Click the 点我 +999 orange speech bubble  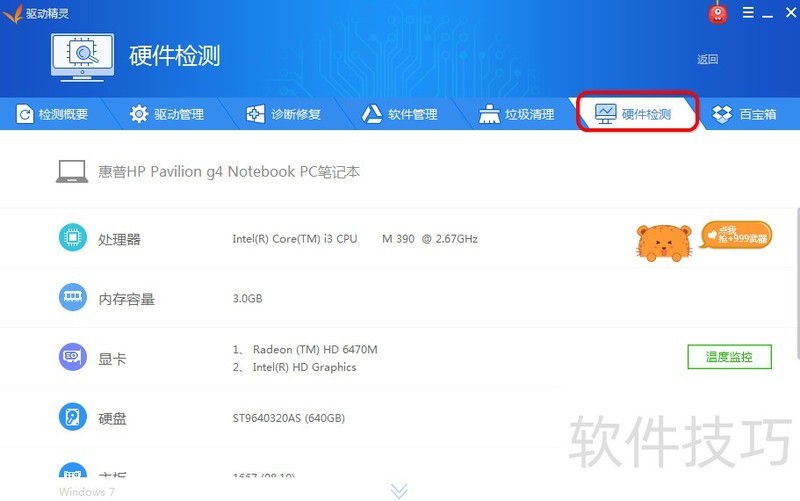[736, 235]
